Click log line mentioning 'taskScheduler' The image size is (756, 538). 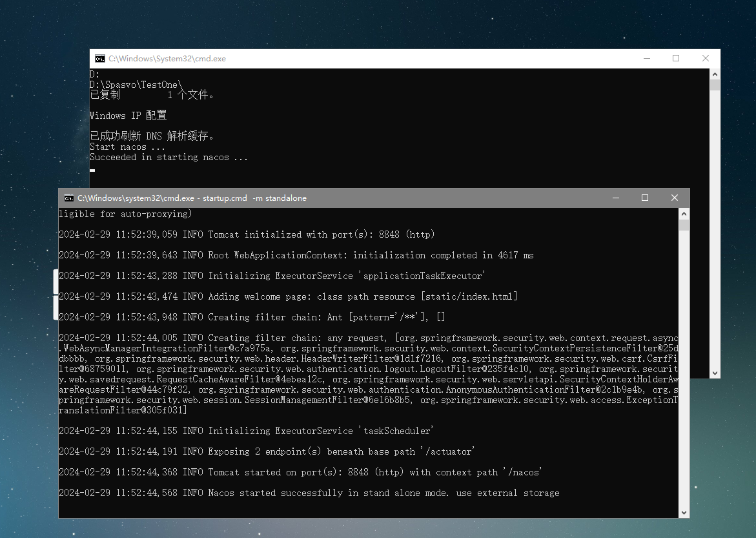click(x=247, y=431)
